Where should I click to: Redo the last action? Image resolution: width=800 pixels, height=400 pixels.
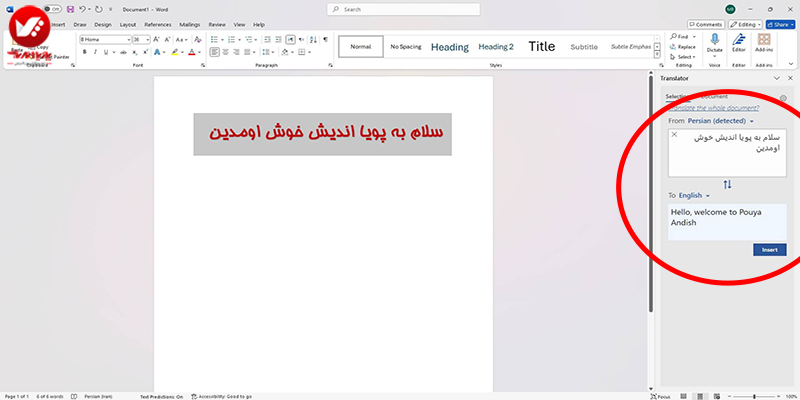tap(98, 9)
